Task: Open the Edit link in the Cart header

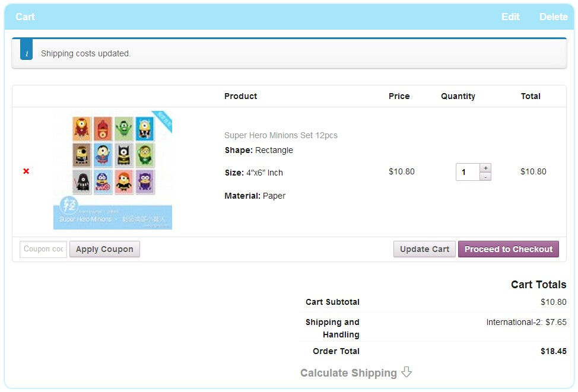Action: [x=510, y=17]
